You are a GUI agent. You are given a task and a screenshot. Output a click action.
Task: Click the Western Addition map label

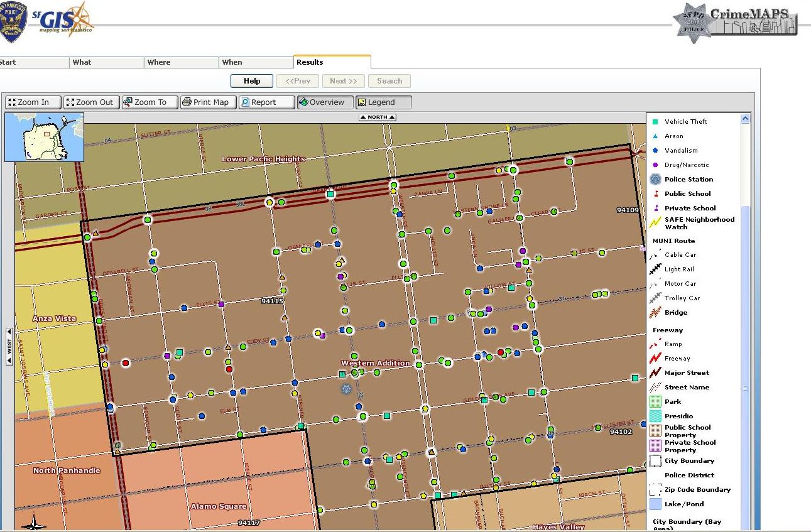(x=376, y=363)
